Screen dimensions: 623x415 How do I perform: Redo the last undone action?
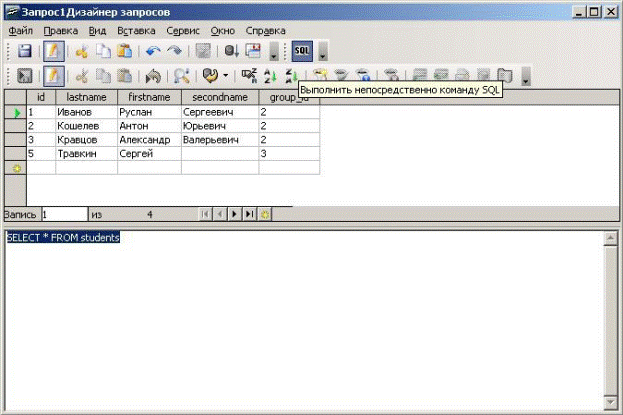pos(174,51)
